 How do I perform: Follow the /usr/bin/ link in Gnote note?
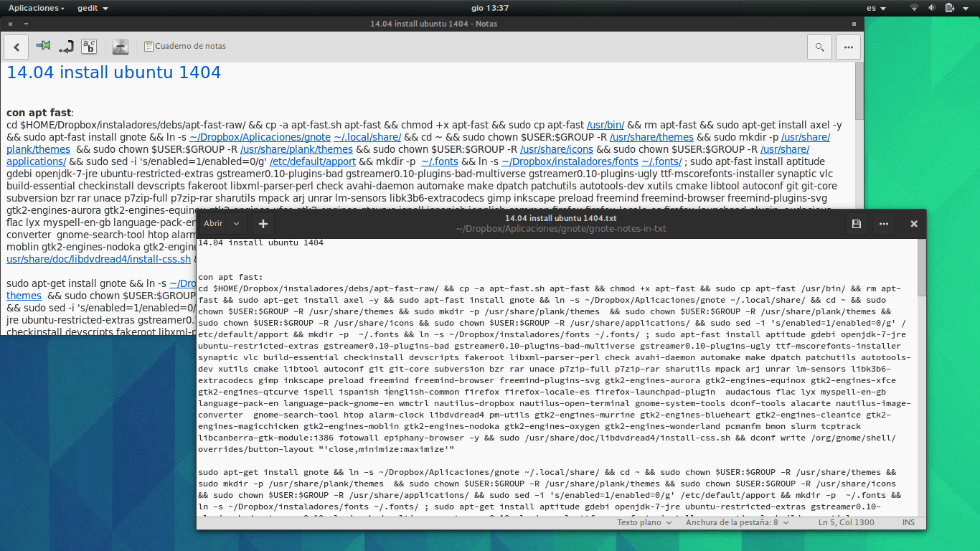606,125
